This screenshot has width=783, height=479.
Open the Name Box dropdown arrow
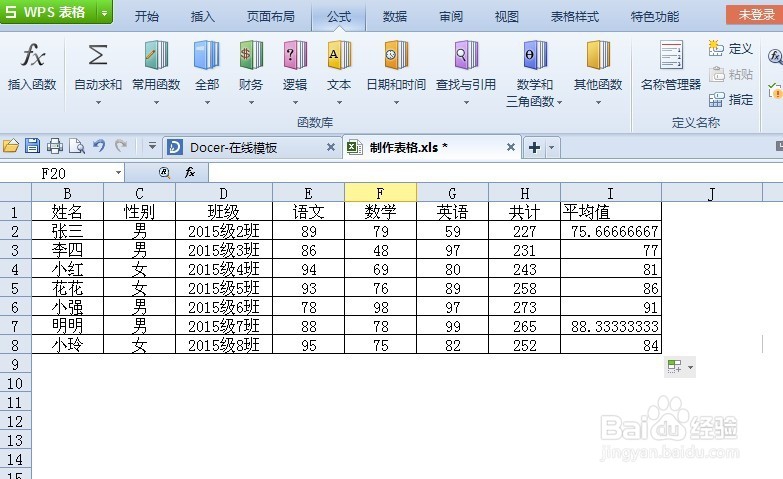pos(118,173)
